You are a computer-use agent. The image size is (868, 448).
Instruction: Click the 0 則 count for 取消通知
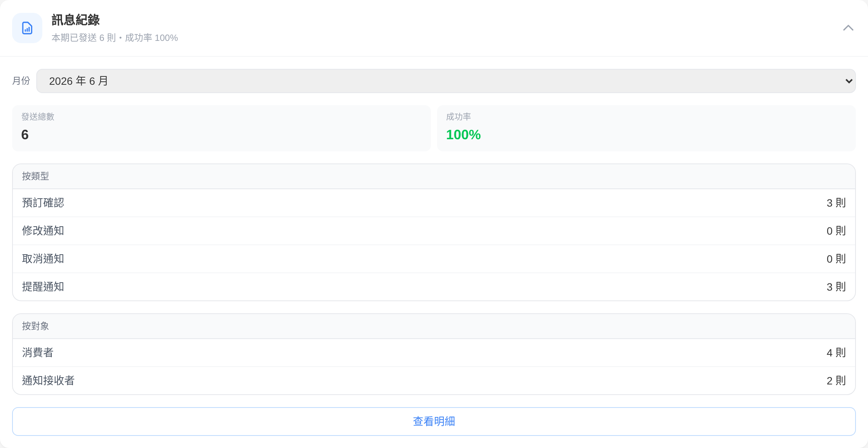[836, 259]
